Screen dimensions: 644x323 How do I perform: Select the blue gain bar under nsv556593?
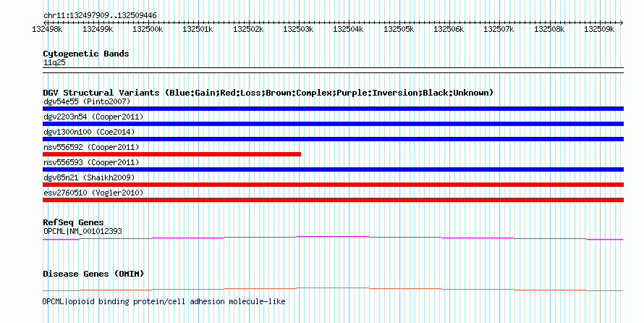coord(333,169)
